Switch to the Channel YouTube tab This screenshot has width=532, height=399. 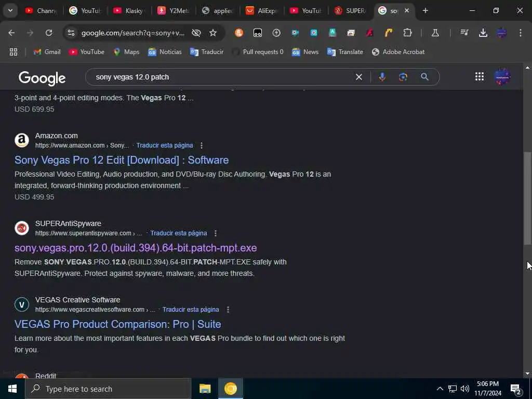[x=41, y=10]
